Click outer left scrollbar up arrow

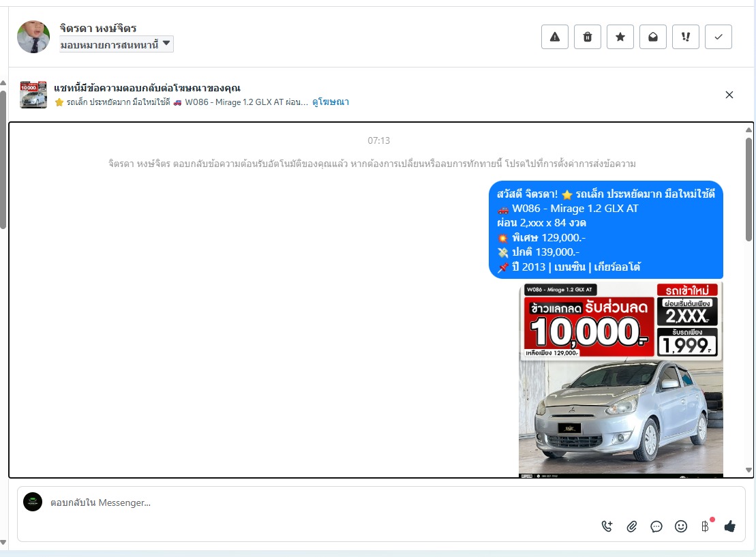pyautogui.click(x=3, y=83)
